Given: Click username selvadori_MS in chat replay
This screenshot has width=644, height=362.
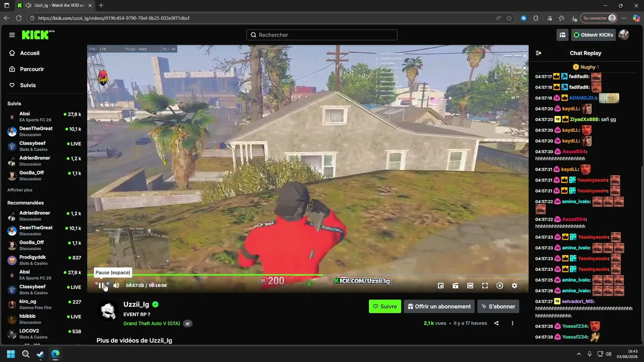Looking at the screenshot, I should coord(578,302).
